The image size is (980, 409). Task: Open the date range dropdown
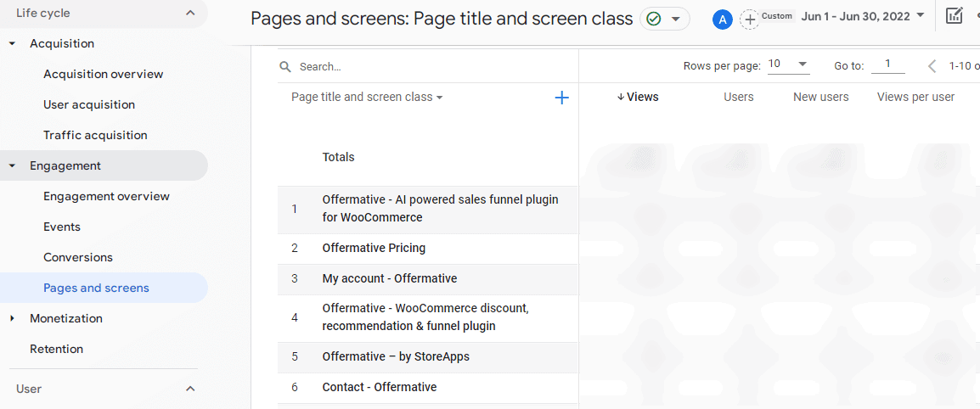(x=863, y=16)
